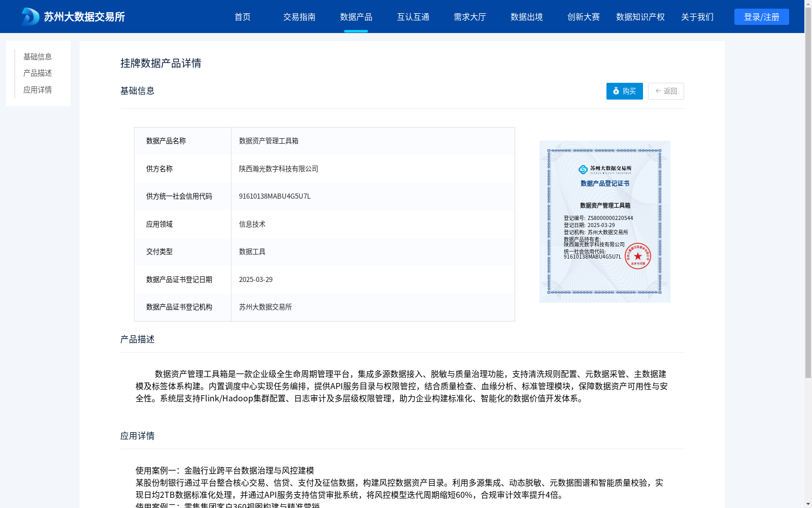This screenshot has height=508, width=812.
Task: Open the 需求大厅 menu item
Action: [470, 17]
